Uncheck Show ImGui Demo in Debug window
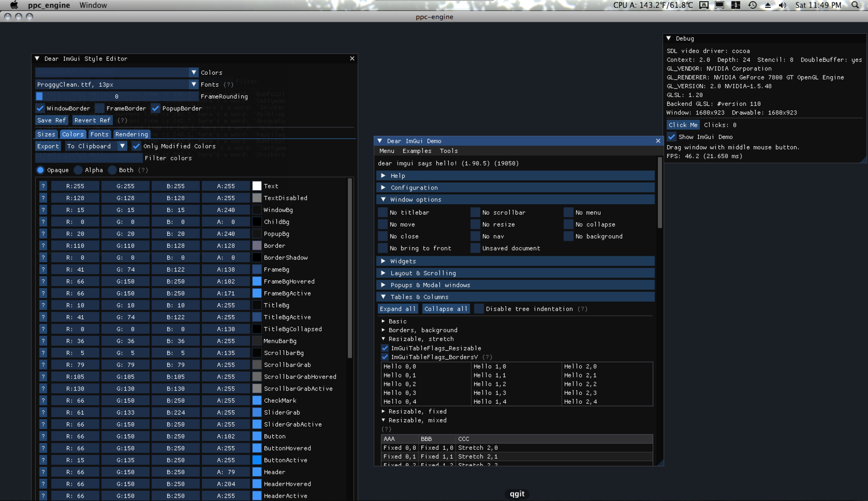 click(x=671, y=137)
